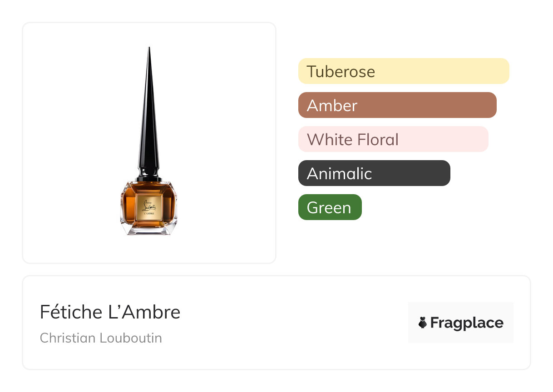This screenshot has width=553, height=392.
Task: Click the Fragplace wordmark text
Action: point(466,323)
